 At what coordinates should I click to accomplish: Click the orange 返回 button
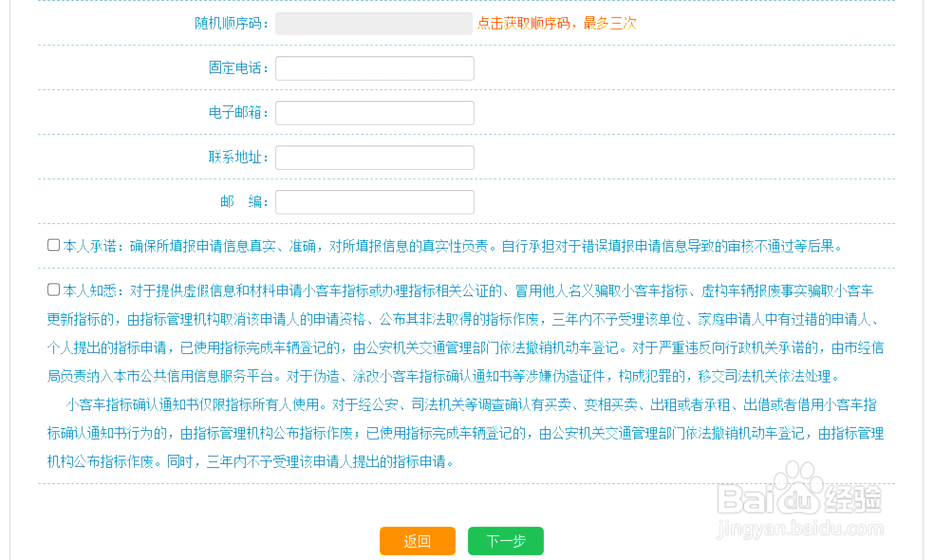[417, 541]
